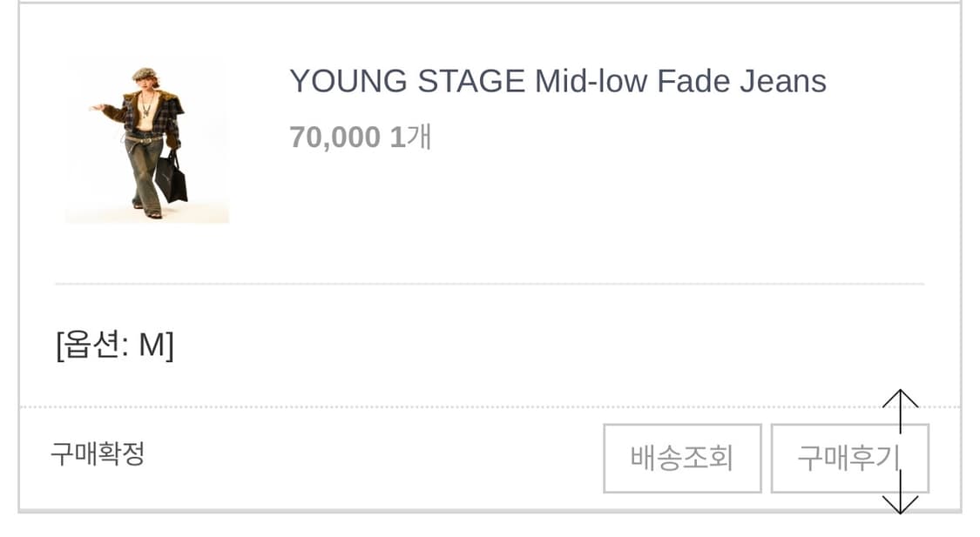Click the black tote bag in photo

pyautogui.click(x=172, y=181)
